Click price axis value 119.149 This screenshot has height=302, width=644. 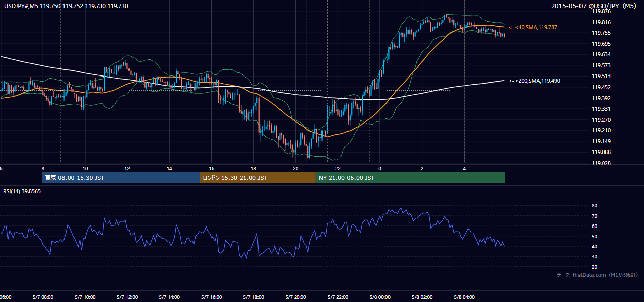(x=601, y=141)
